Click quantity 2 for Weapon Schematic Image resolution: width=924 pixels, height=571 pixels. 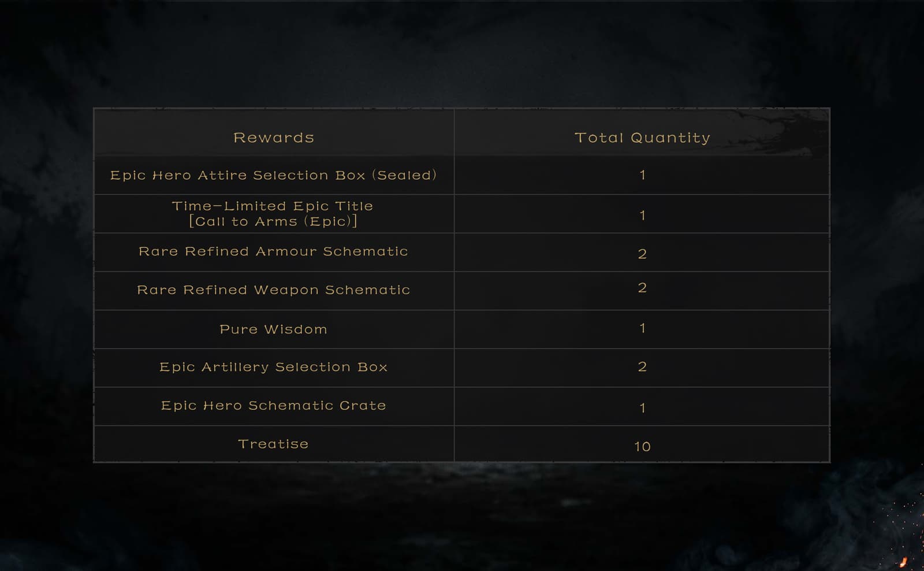[642, 288]
